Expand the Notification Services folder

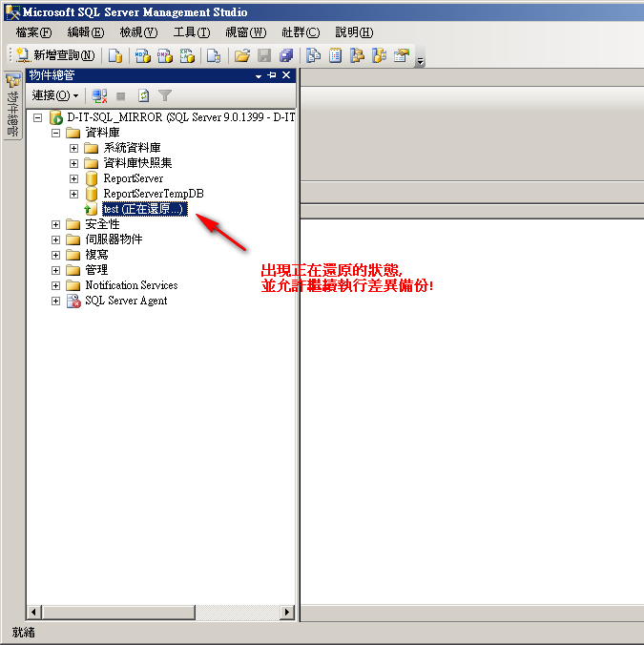tap(55, 285)
